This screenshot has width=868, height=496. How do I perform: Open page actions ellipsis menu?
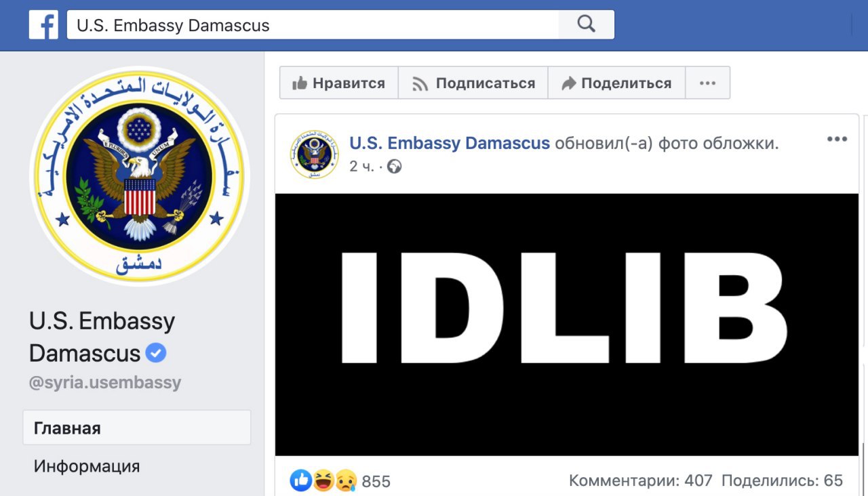(707, 83)
